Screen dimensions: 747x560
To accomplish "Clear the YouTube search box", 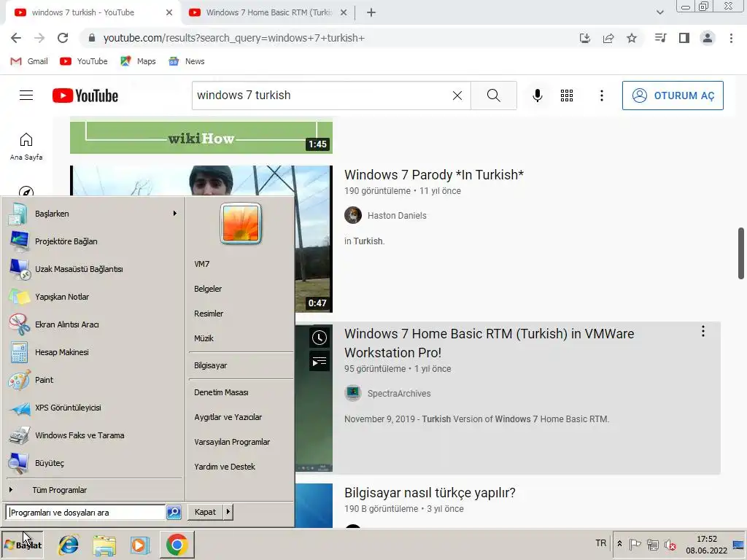I will (x=457, y=96).
